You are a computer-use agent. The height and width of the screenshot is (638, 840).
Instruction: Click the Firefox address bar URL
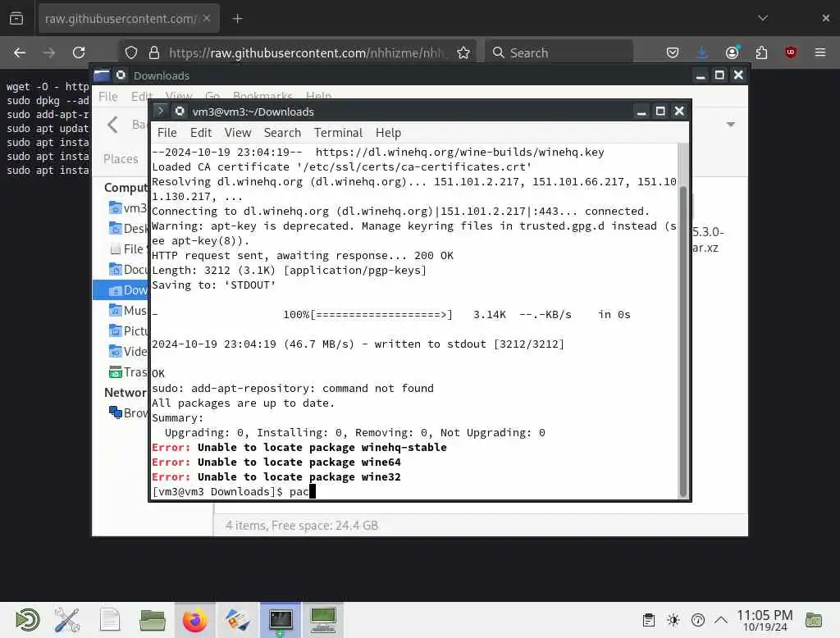(306, 52)
